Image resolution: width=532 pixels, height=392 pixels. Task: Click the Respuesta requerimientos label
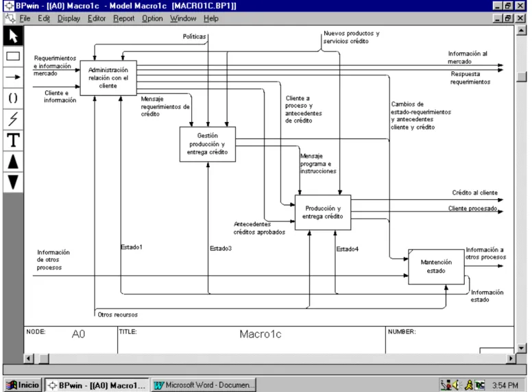click(470, 78)
